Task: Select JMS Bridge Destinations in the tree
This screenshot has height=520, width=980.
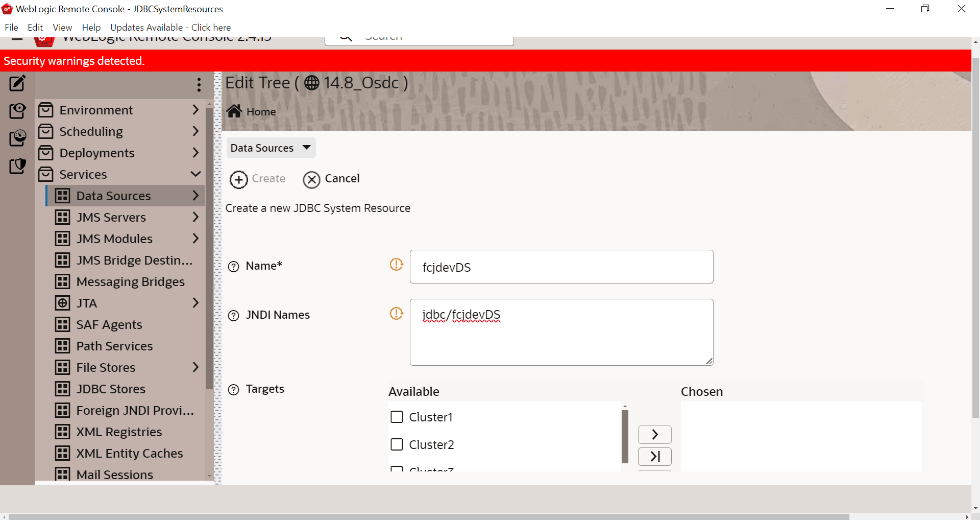Action: point(134,260)
